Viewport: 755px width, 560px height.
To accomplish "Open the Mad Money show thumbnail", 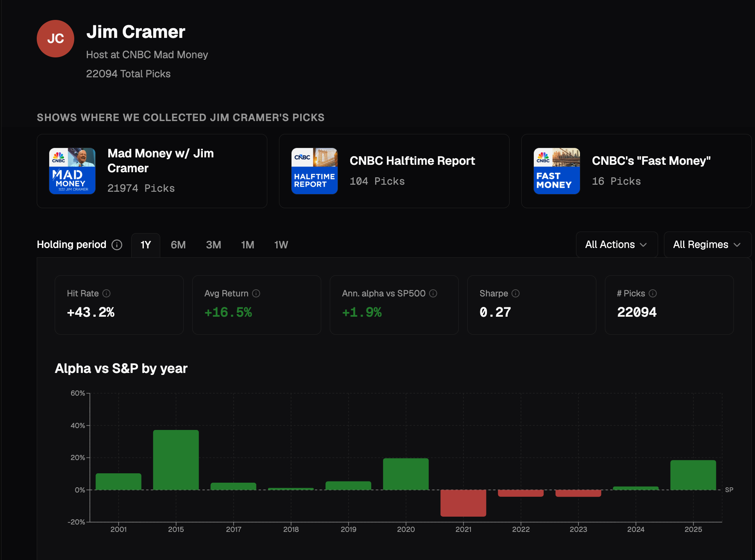I will click(x=72, y=171).
